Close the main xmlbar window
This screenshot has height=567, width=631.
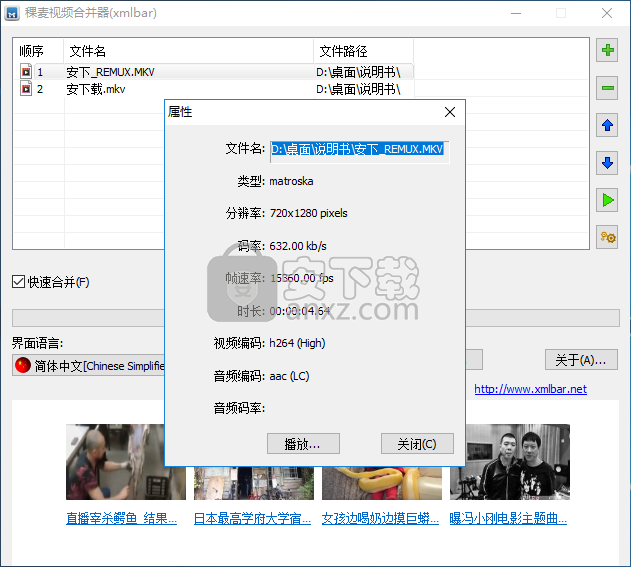pyautogui.click(x=607, y=13)
